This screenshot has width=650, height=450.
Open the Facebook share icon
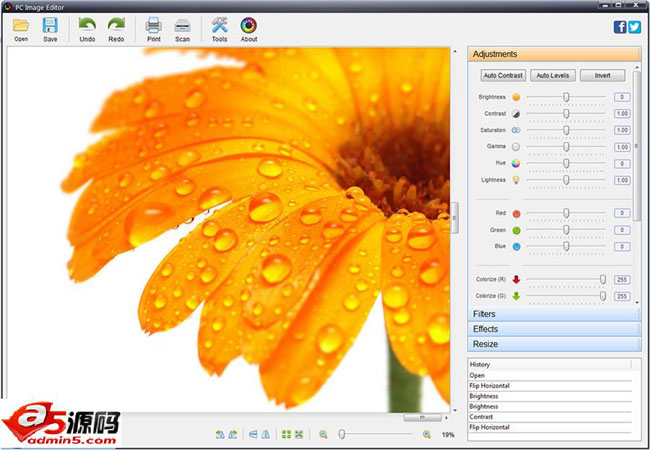pyautogui.click(x=620, y=27)
